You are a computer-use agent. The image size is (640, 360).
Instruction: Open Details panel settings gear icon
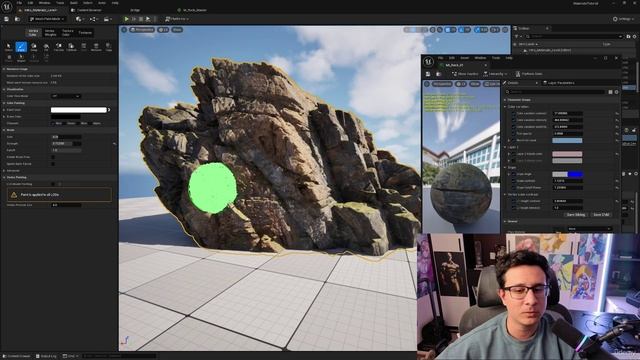pyautogui.click(x=616, y=92)
